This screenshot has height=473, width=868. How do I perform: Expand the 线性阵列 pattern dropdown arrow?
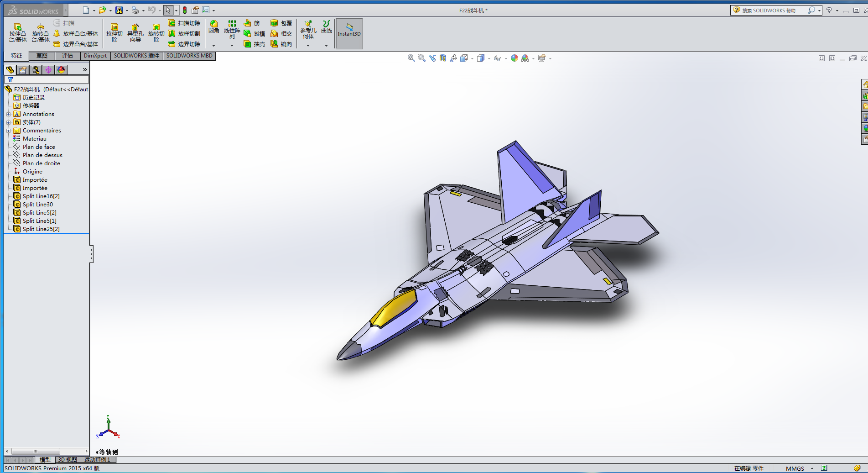click(232, 46)
